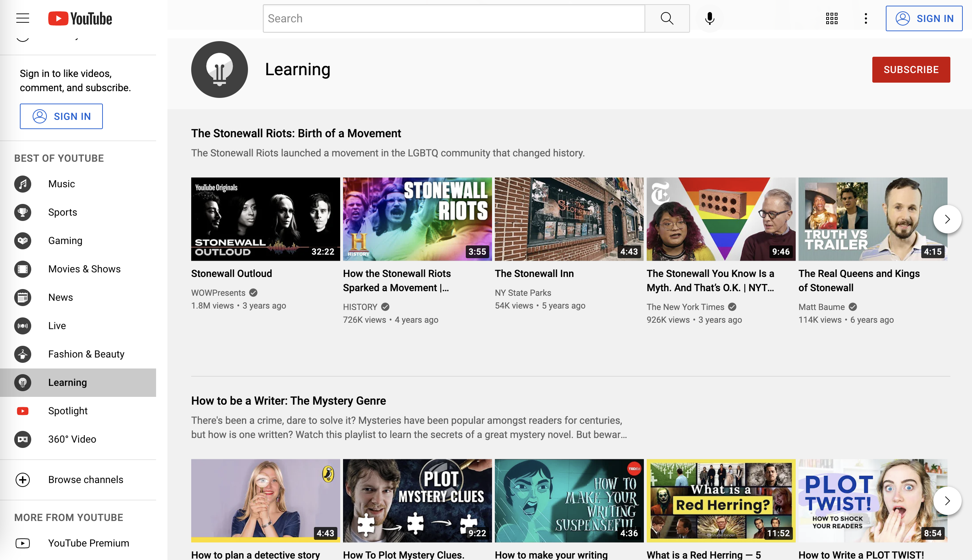
Task: Click title How the Stonewall Riots Sparked a Movement
Action: (x=397, y=281)
